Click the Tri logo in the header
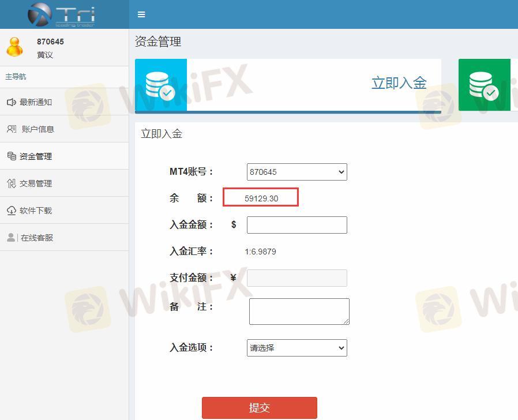 tap(62, 14)
